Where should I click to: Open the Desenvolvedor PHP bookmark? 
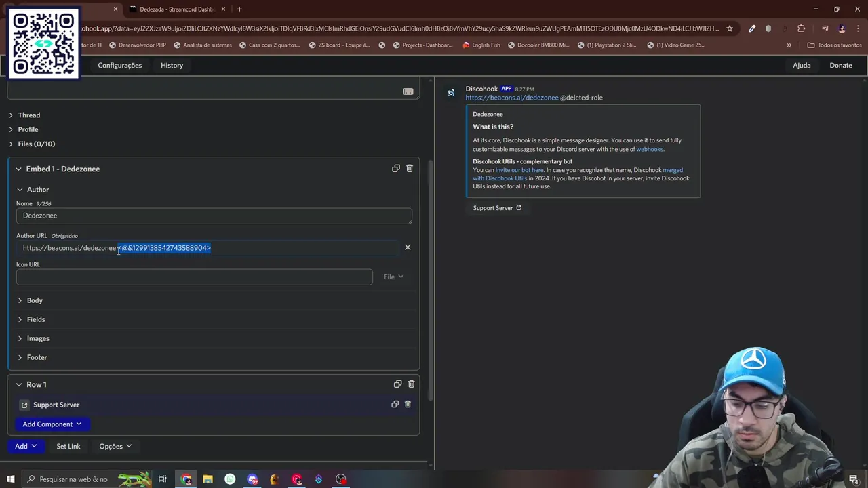pyautogui.click(x=137, y=45)
